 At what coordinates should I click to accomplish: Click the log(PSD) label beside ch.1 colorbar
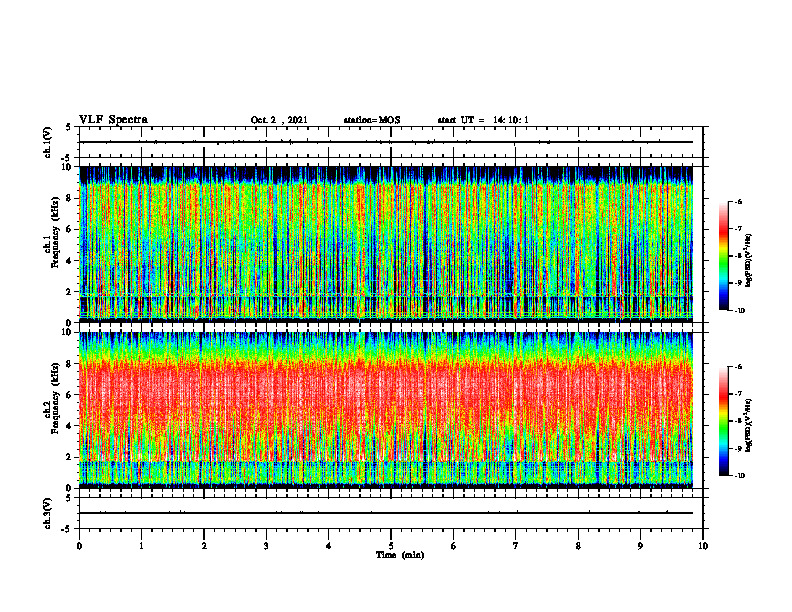point(749,261)
